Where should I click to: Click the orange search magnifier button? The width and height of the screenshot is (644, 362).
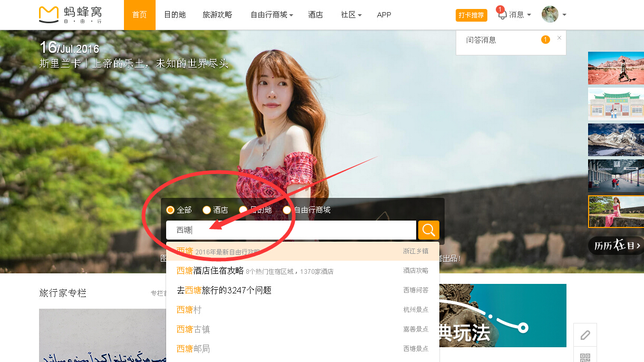coord(428,230)
